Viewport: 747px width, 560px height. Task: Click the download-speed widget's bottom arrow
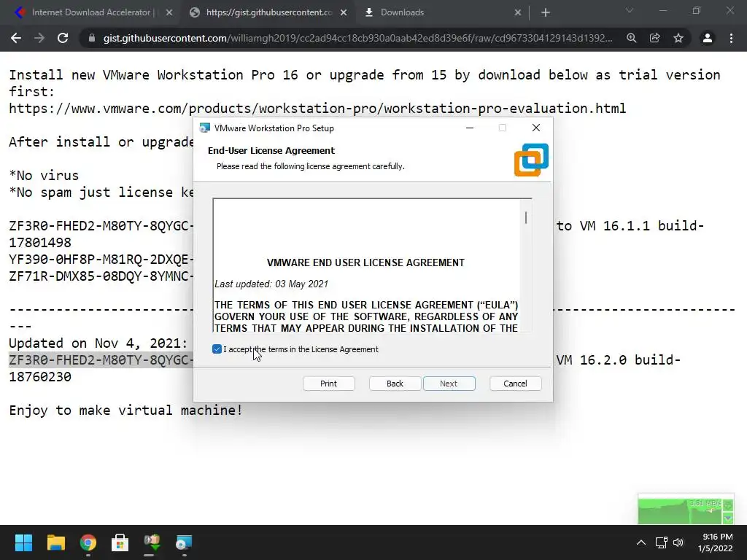(x=728, y=518)
